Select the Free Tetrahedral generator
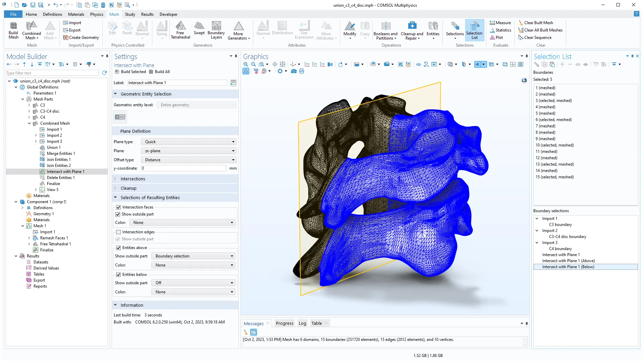This screenshot has width=644, height=361. (x=180, y=30)
